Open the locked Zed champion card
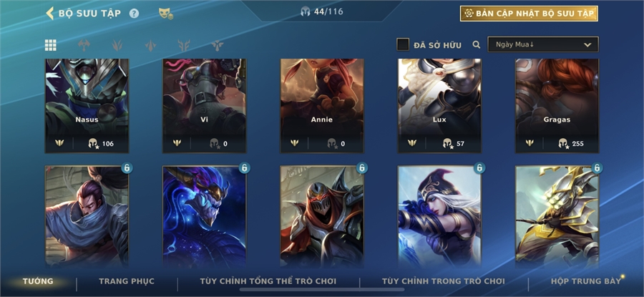The width and height of the screenshot is (644, 297). [x=321, y=217]
